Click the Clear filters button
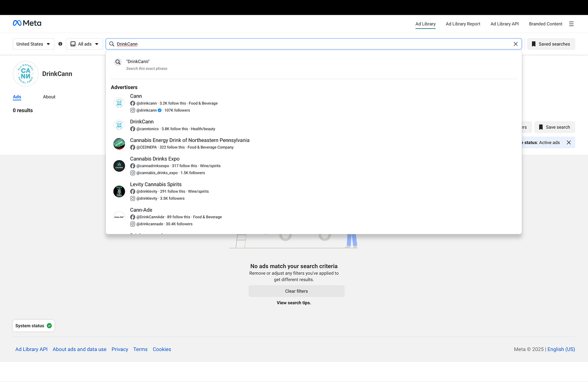The width and height of the screenshot is (588, 382). coord(296,291)
